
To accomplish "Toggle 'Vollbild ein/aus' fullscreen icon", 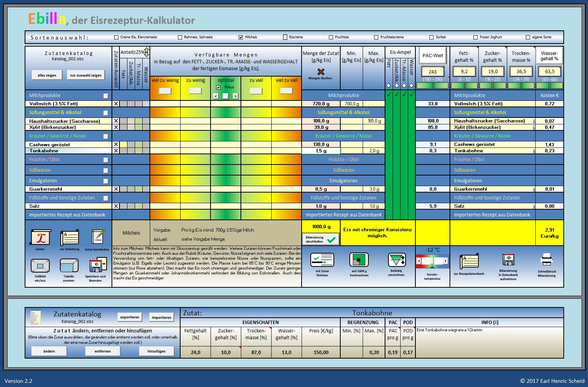I will (40, 266).
